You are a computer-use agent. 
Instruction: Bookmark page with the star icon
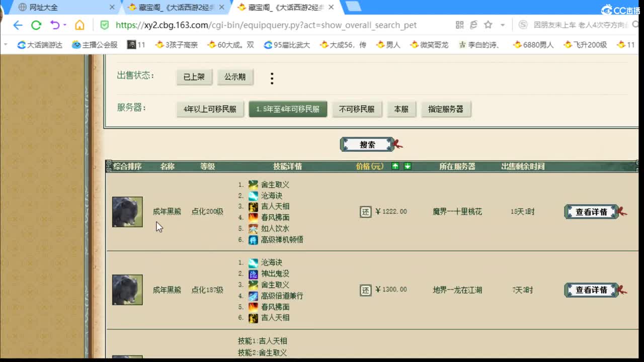pos(488,25)
